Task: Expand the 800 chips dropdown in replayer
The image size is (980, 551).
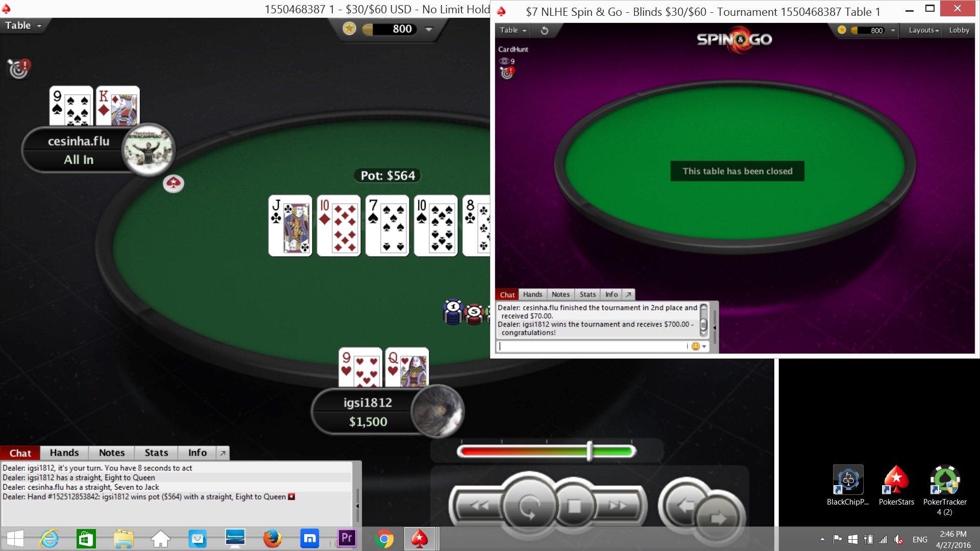Action: pos(429,29)
